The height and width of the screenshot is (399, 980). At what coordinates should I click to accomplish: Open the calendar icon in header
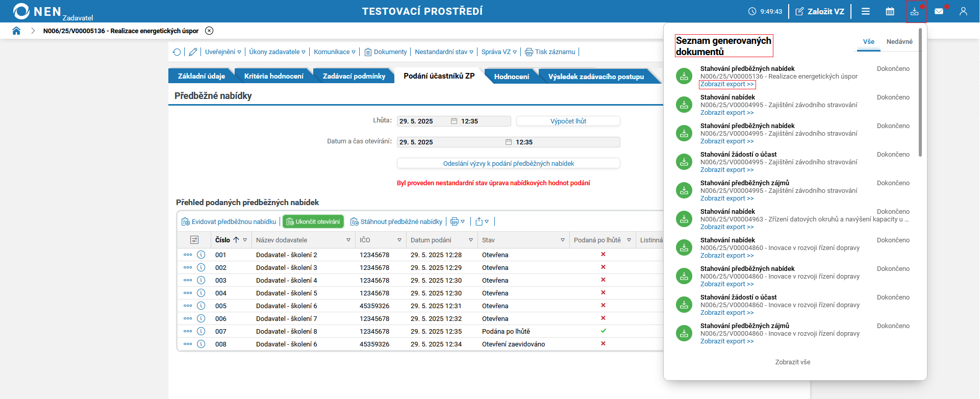[x=890, y=11]
